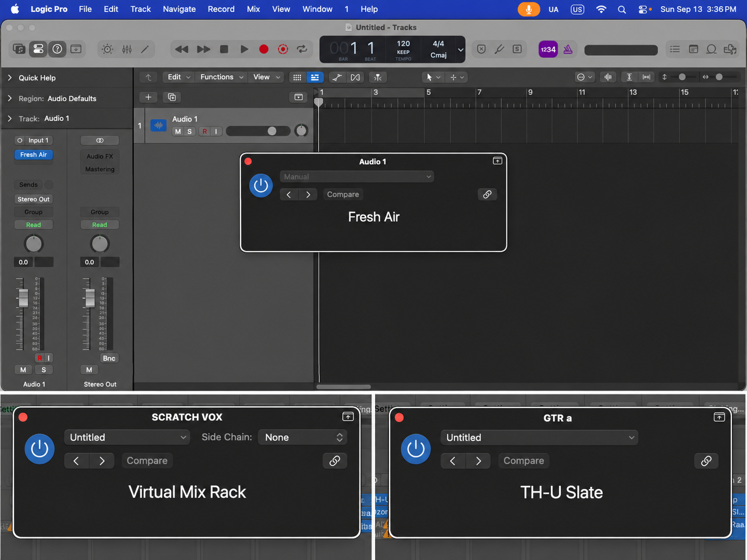Open the Media Browsers icon
The height and width of the screenshot is (560, 747).
coord(730,49)
